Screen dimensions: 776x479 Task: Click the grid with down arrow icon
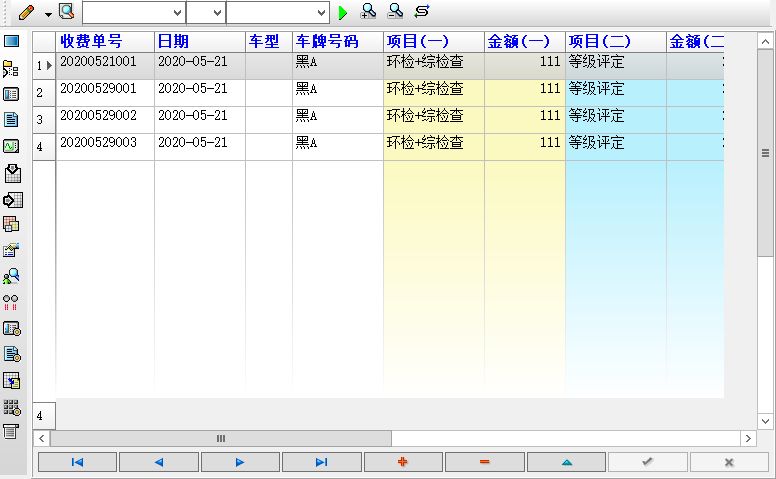tap(12, 173)
